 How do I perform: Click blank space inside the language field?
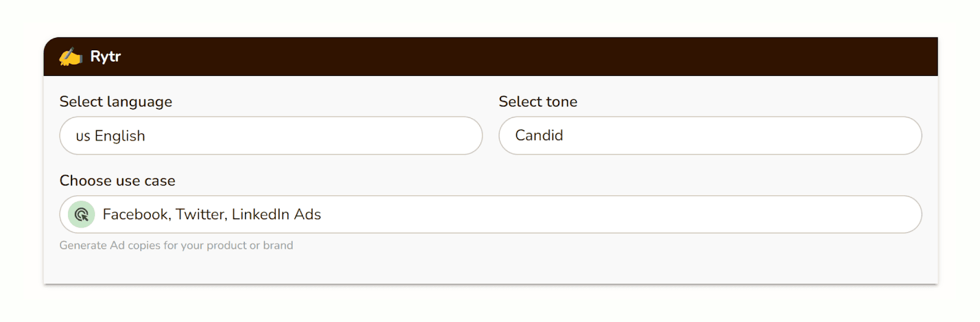click(x=337, y=136)
